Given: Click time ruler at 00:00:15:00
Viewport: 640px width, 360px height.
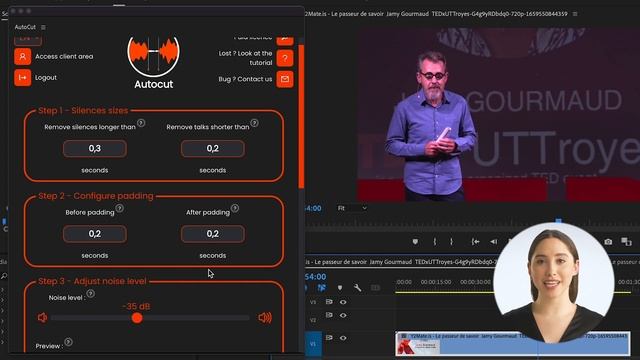Looking at the screenshot, I should [436, 282].
